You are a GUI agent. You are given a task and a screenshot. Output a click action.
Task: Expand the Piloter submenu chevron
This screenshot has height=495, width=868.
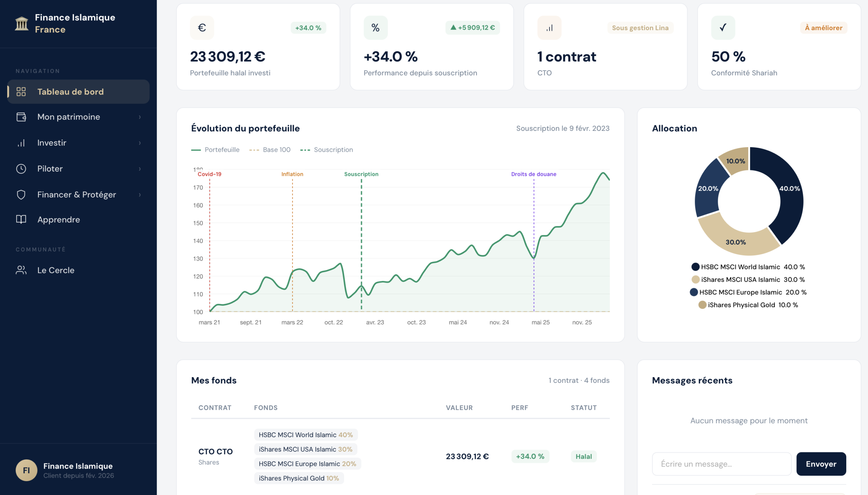pyautogui.click(x=140, y=169)
